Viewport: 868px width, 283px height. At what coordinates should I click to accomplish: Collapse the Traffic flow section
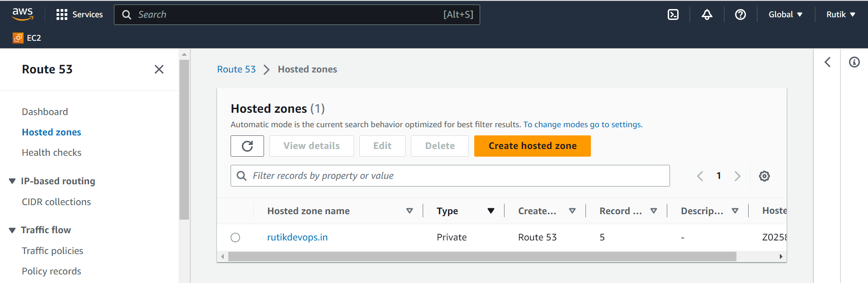click(12, 230)
